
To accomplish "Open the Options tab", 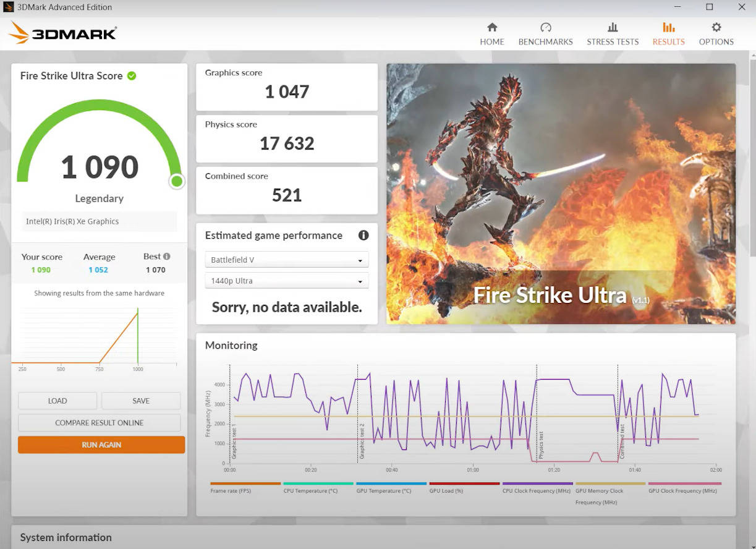I will 716,34.
